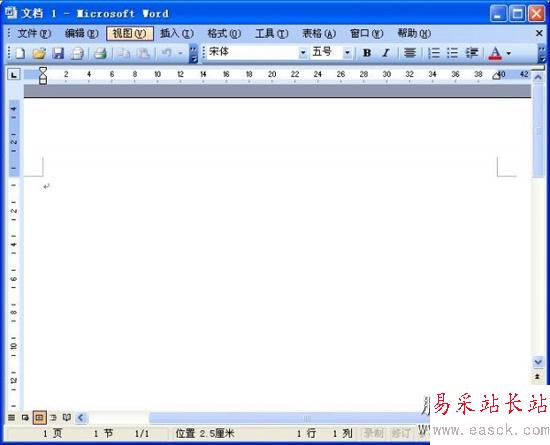Toggle 修订 track changes in status bar
The image size is (550, 445).
401,433
